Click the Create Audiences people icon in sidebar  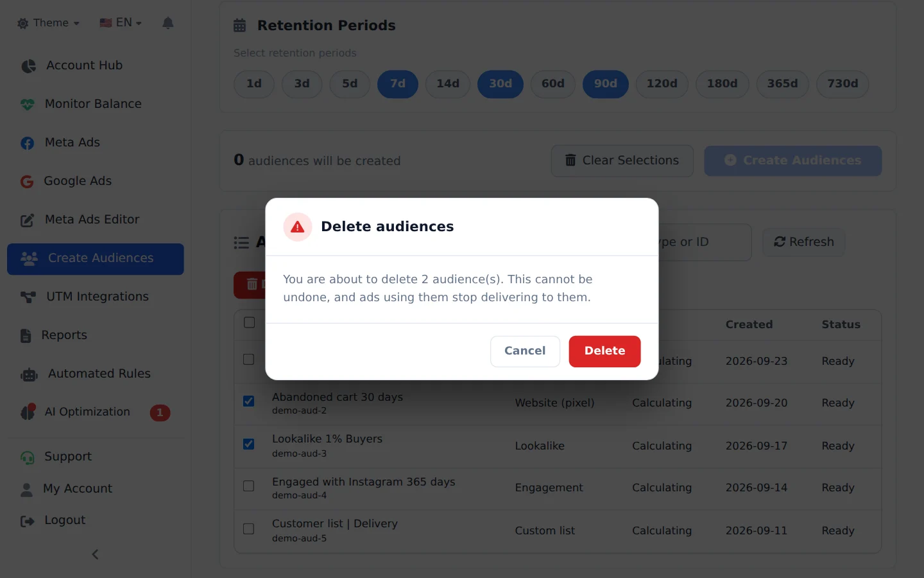(30, 258)
